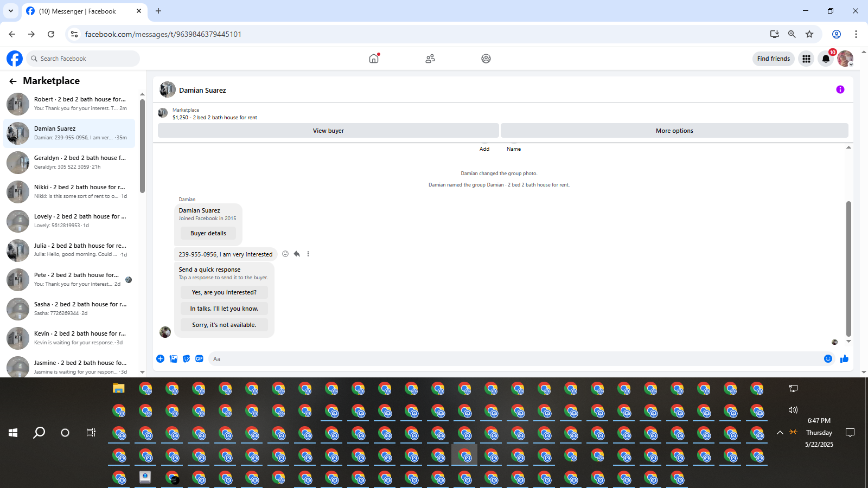Open emoji picker in message box
The width and height of the screenshot is (868, 488).
click(x=828, y=359)
